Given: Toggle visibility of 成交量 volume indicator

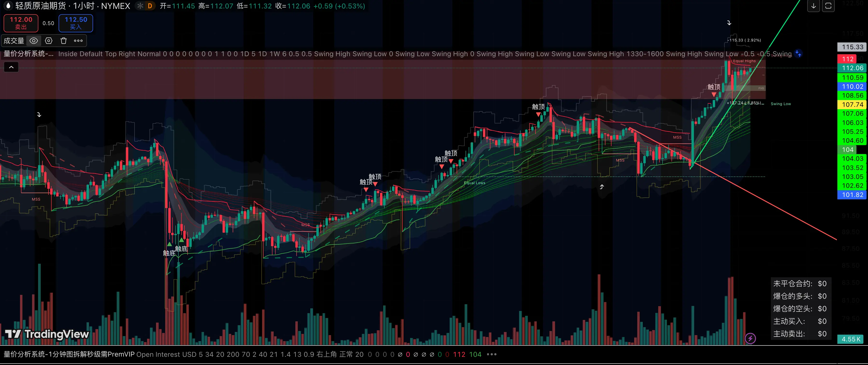Looking at the screenshot, I should point(34,41).
